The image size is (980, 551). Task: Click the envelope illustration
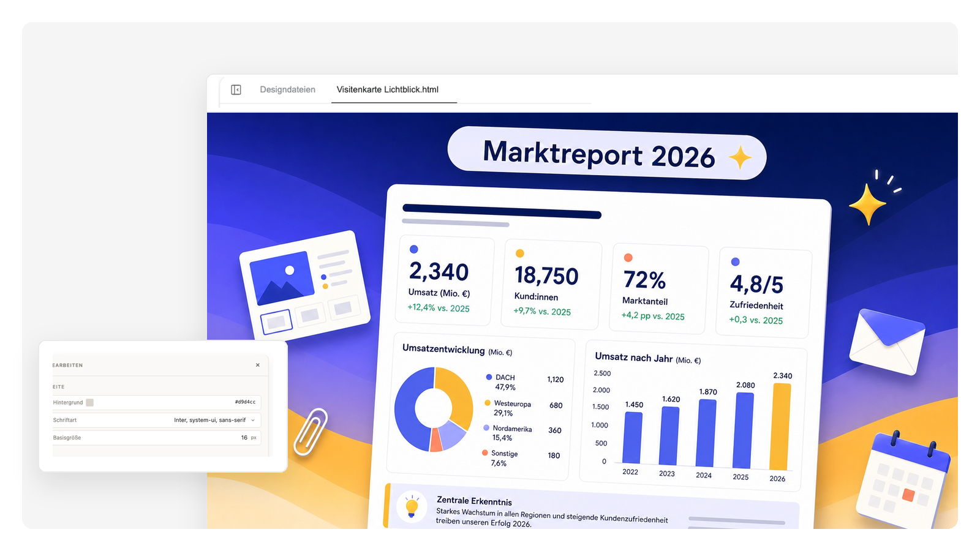tap(886, 342)
